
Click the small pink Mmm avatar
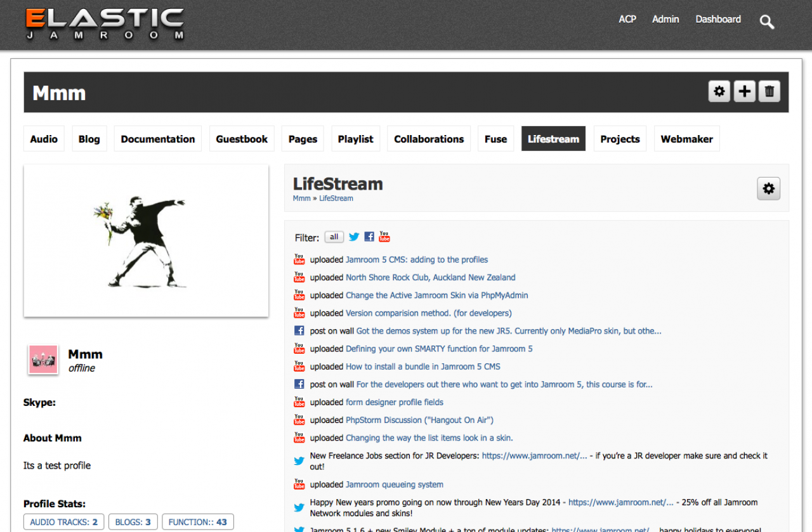[x=43, y=360]
